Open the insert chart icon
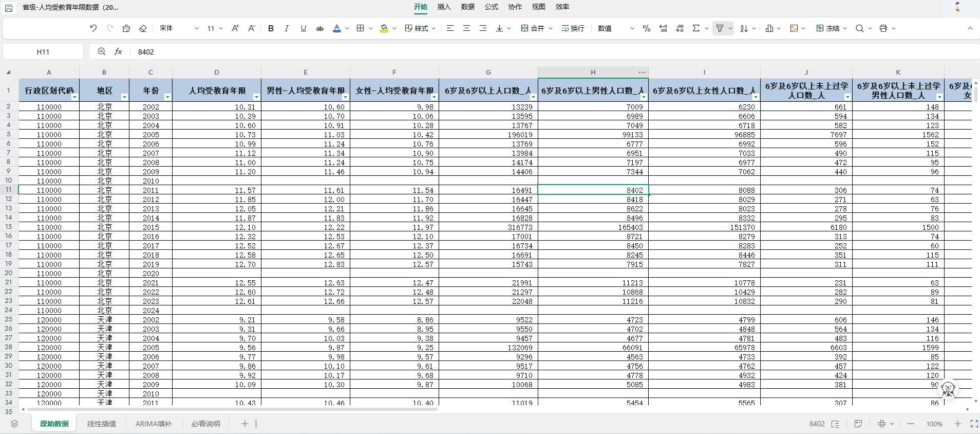 (769, 28)
